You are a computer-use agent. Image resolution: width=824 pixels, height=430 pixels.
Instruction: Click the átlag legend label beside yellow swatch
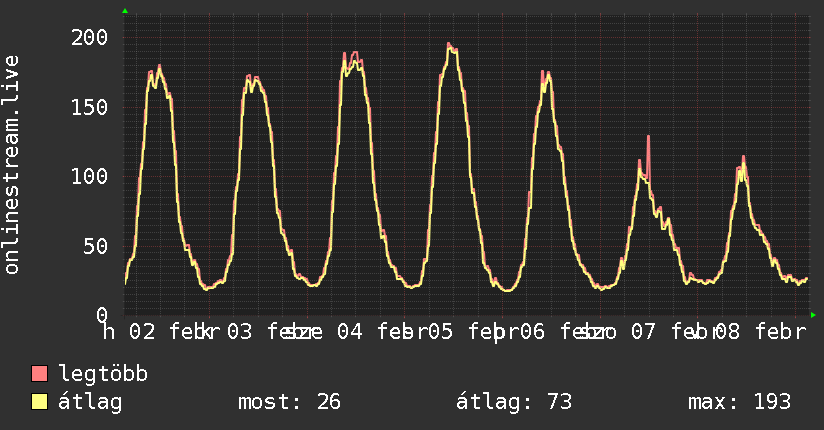pos(90,402)
